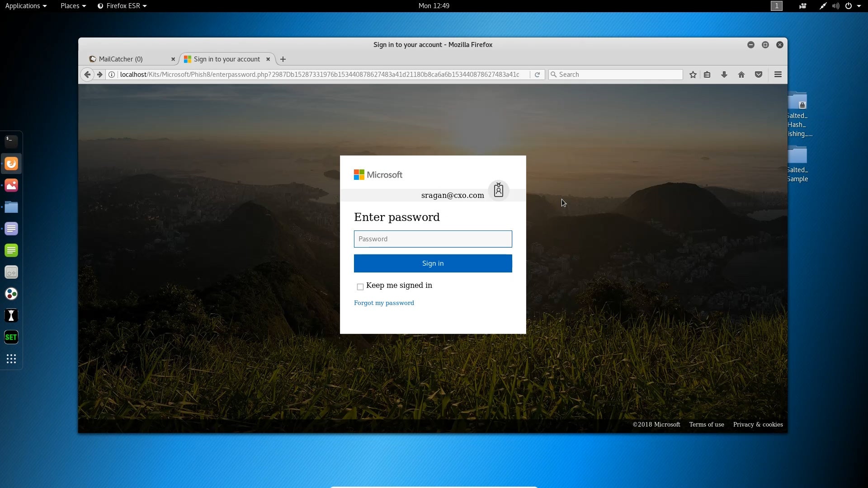The width and height of the screenshot is (868, 488).
Task: Save page to Pocket icon
Action: (x=759, y=75)
